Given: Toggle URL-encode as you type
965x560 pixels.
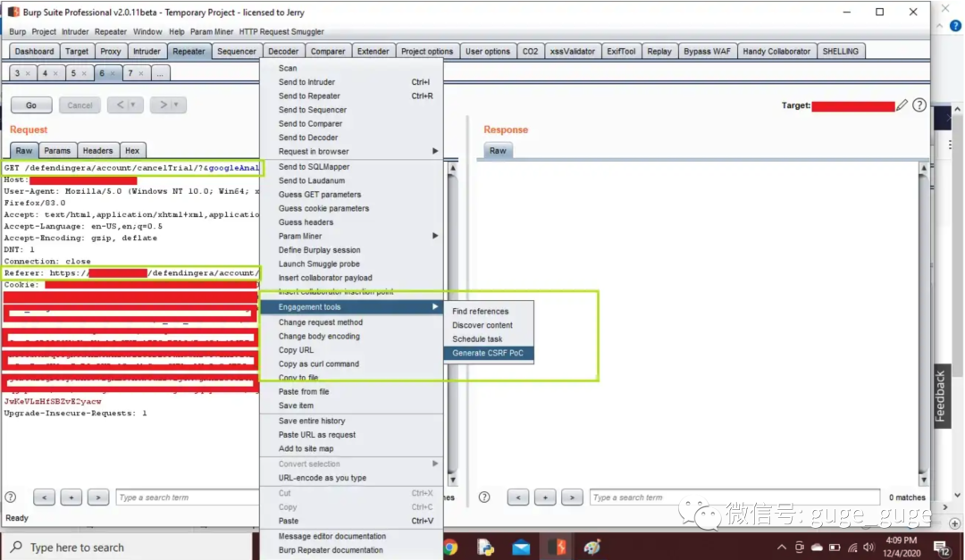Looking at the screenshot, I should click(x=351, y=478).
